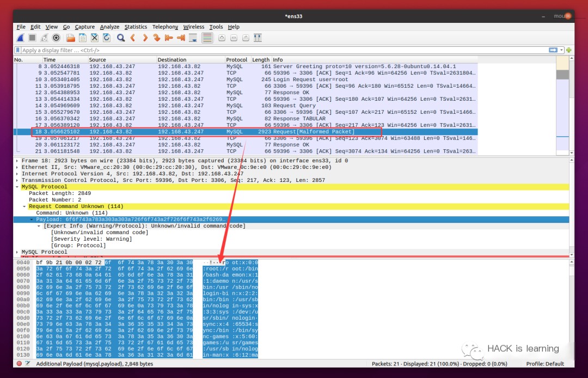This screenshot has width=588, height=378.
Task: Open the Tools menu
Action: click(216, 27)
